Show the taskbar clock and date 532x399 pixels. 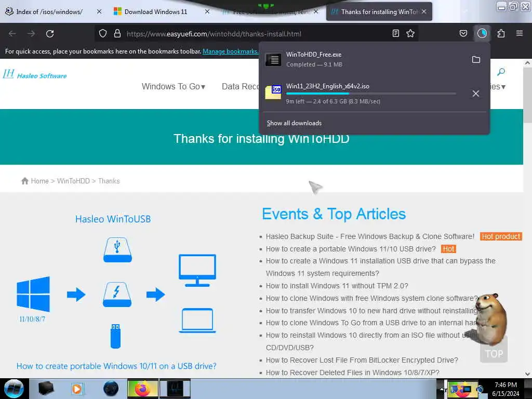point(506,389)
